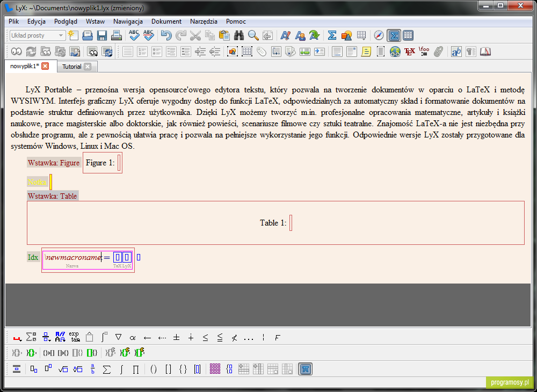
Task: Append an argument to the macro (green braces)
Action: (32, 353)
